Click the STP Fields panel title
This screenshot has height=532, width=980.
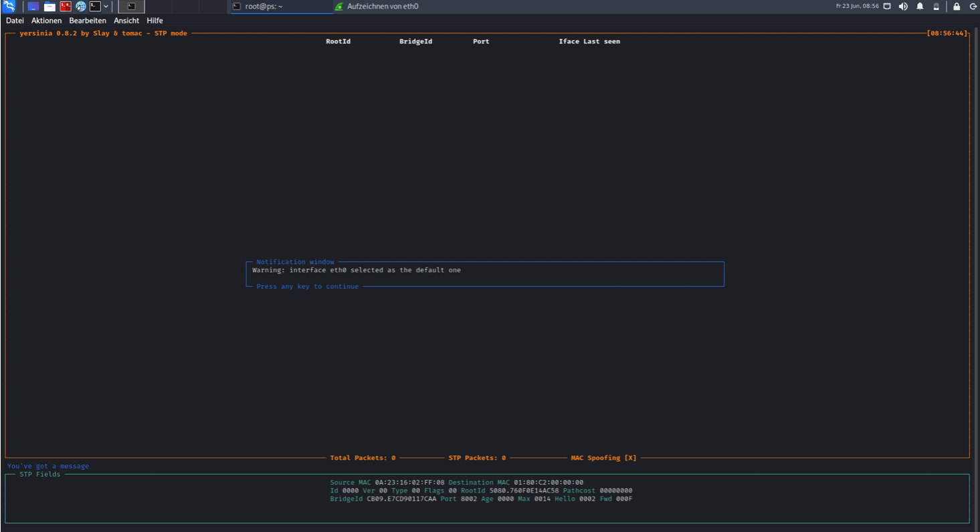coord(40,474)
